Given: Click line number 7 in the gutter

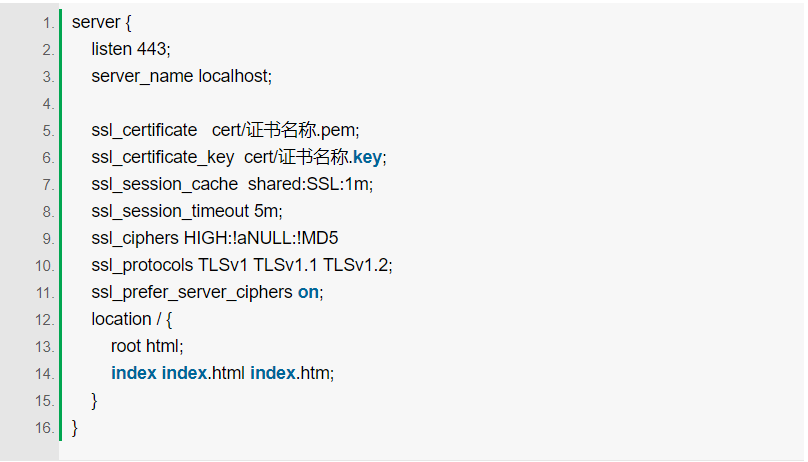Looking at the screenshot, I should [x=49, y=184].
